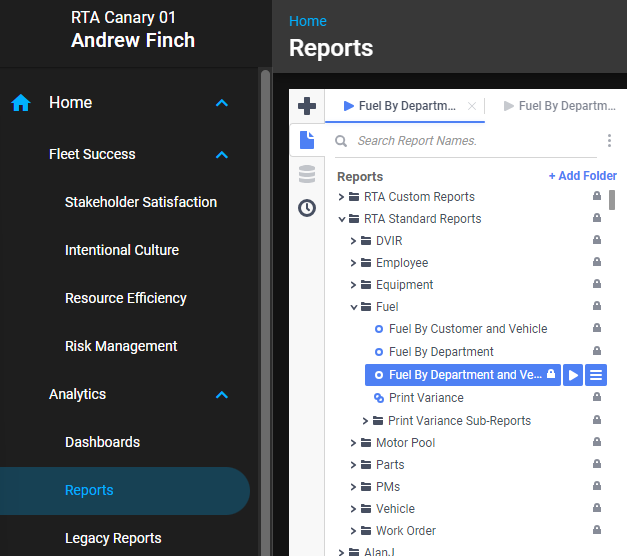Click the Add Folder link

582,176
